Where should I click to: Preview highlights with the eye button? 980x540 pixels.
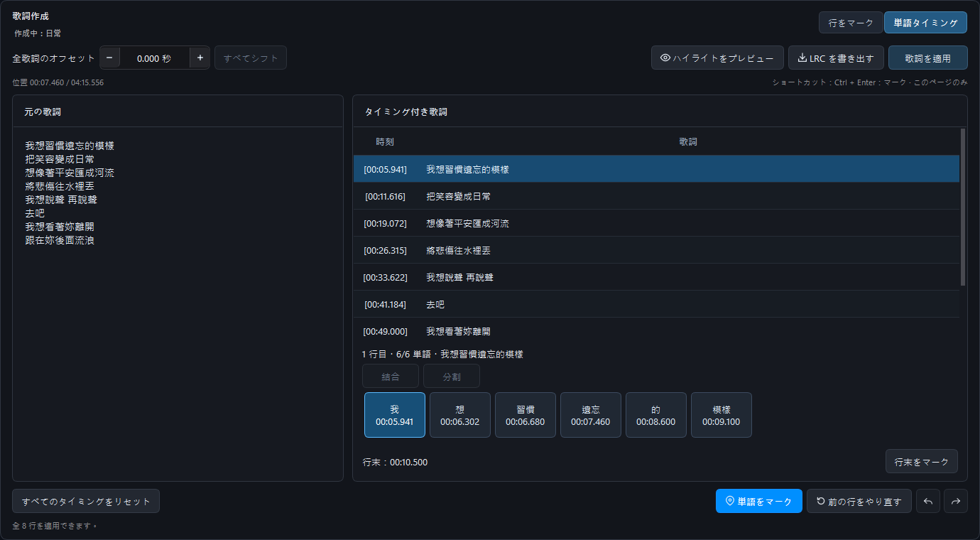[717, 58]
